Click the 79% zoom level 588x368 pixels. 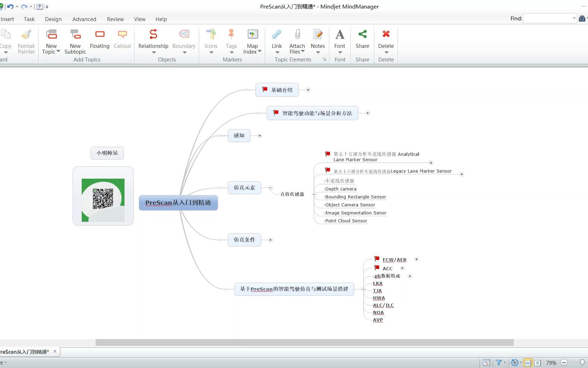point(551,363)
